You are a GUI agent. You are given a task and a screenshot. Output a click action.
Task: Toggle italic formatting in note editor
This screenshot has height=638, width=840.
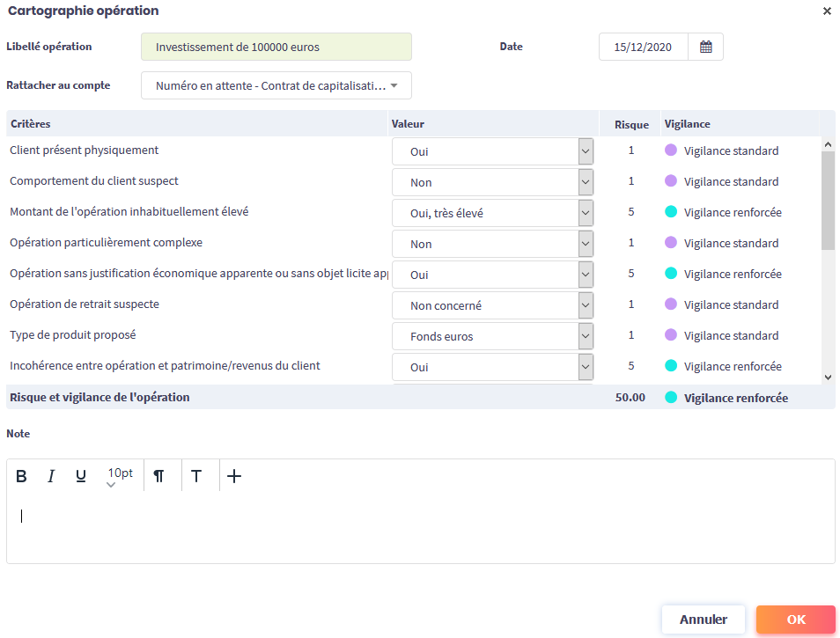pos(51,476)
